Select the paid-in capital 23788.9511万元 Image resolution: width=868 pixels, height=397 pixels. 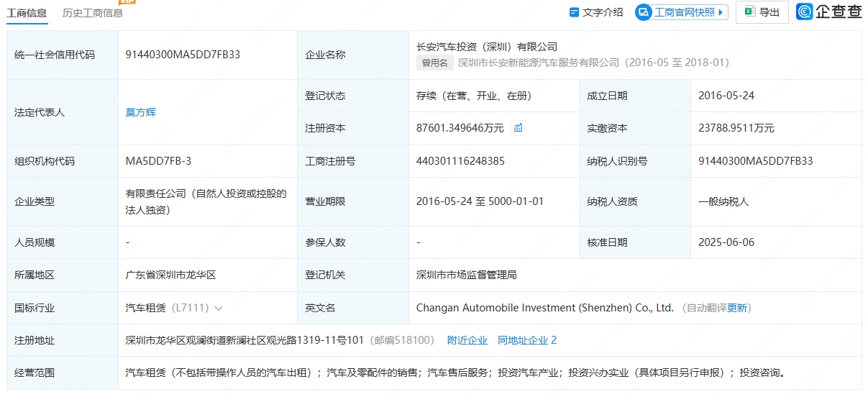click(736, 128)
